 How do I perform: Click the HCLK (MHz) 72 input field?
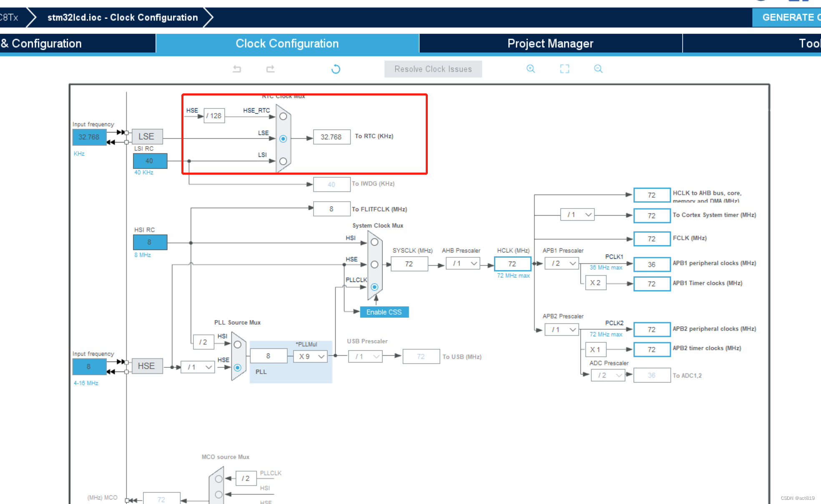pos(512,264)
